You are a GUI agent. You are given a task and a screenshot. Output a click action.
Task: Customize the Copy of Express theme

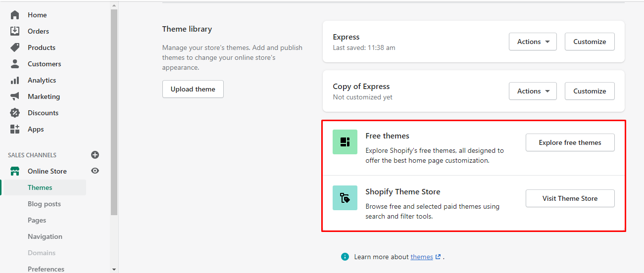click(590, 91)
